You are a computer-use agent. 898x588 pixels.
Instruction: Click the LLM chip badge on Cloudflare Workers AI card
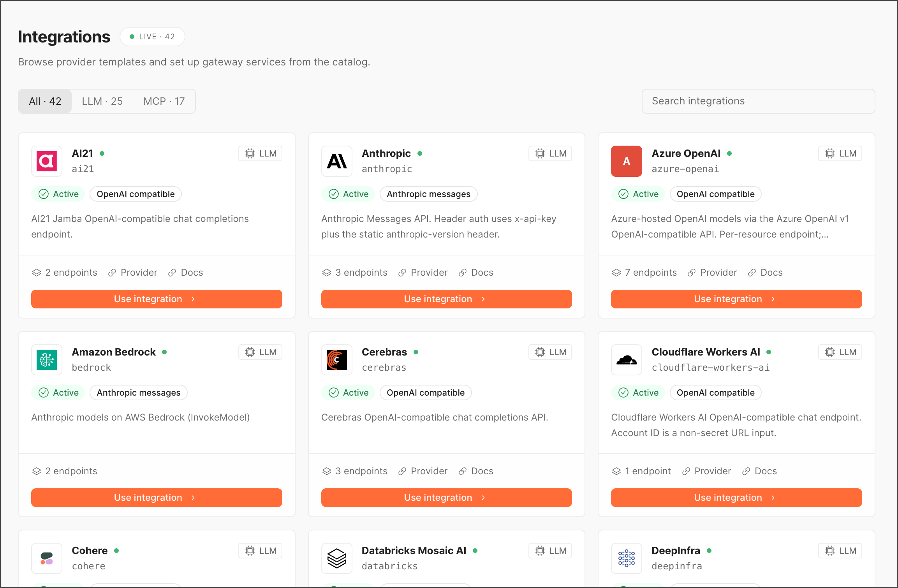click(840, 352)
